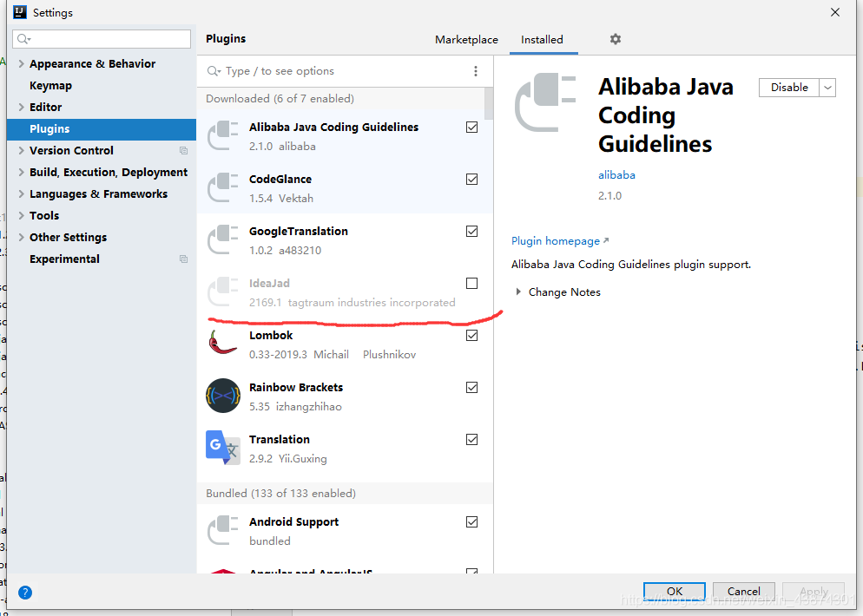Select the Rainbow Brackets plugin name
This screenshot has height=616, width=863.
point(296,388)
